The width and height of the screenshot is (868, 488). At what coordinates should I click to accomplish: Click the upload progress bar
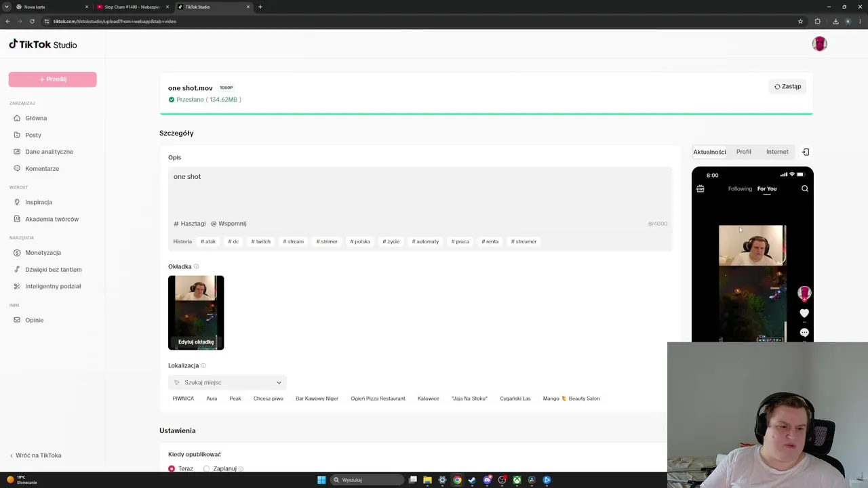(486, 114)
